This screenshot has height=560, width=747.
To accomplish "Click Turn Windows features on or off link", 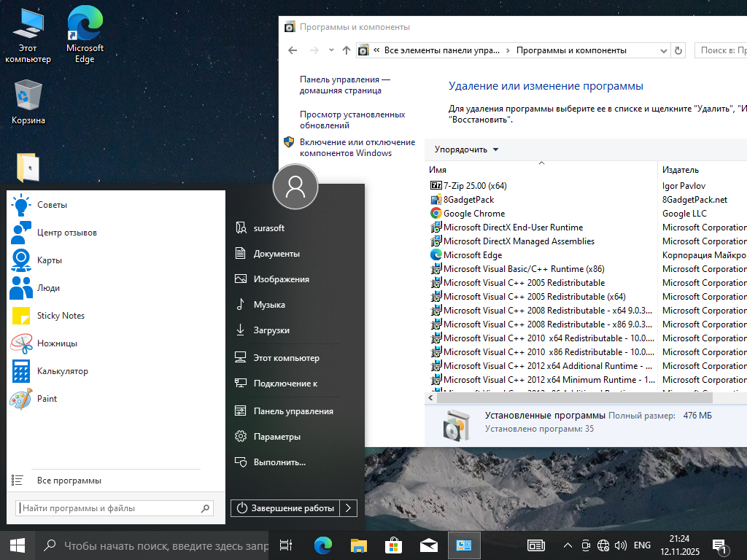I will point(357,147).
